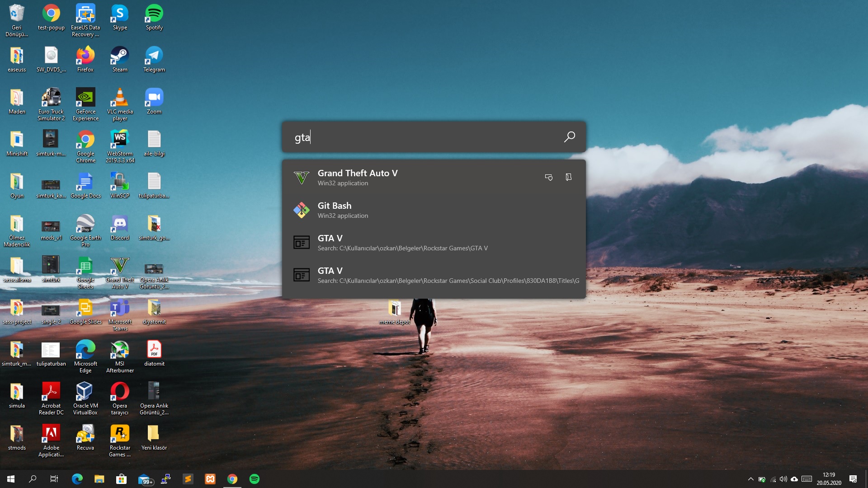This screenshot has height=488, width=868.
Task: Open Firefox desktop shortcut
Action: click(85, 60)
